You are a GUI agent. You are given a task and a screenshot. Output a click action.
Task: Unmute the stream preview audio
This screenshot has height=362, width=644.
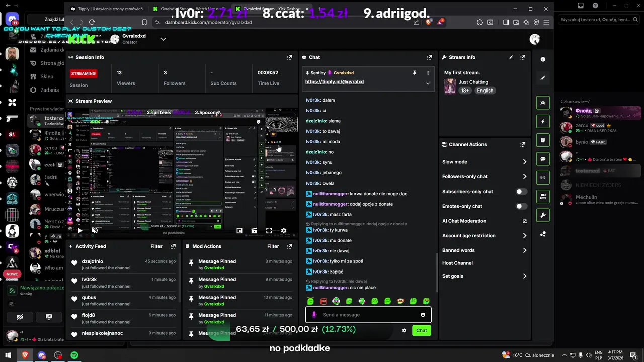(x=94, y=231)
